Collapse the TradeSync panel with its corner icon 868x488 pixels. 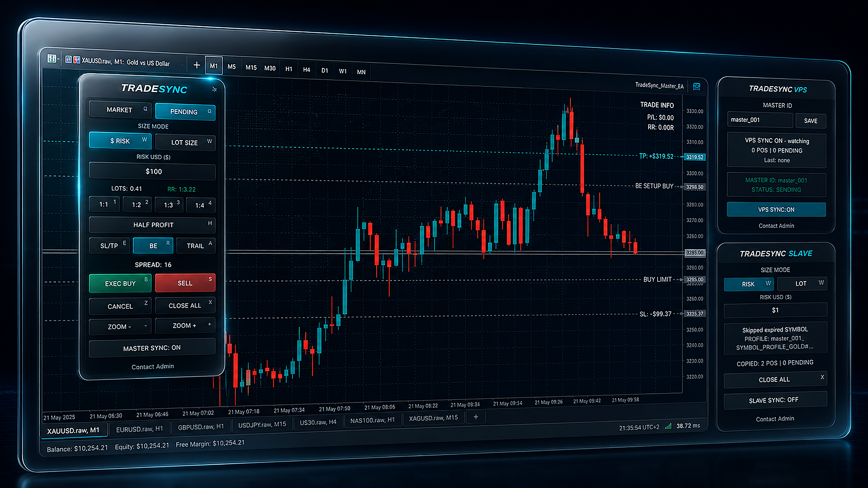click(215, 89)
